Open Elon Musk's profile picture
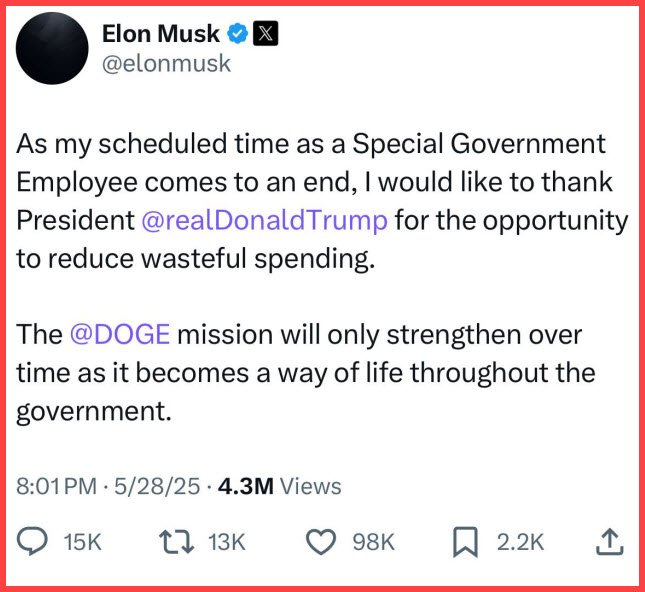 pos(51,50)
